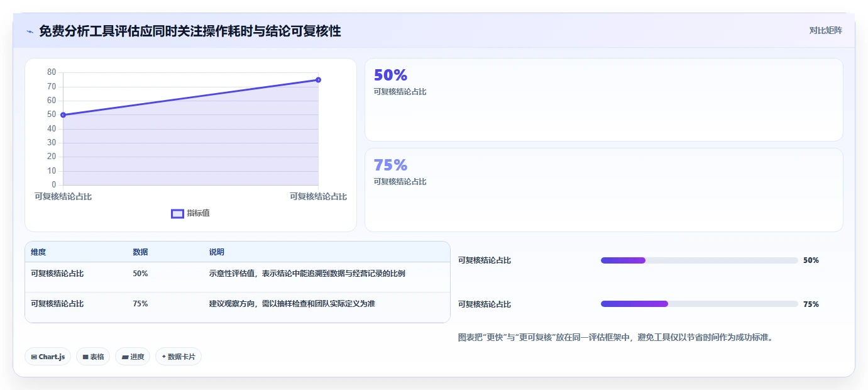Select the Chart.js tag chip
The height and width of the screenshot is (390, 868).
(x=48, y=357)
